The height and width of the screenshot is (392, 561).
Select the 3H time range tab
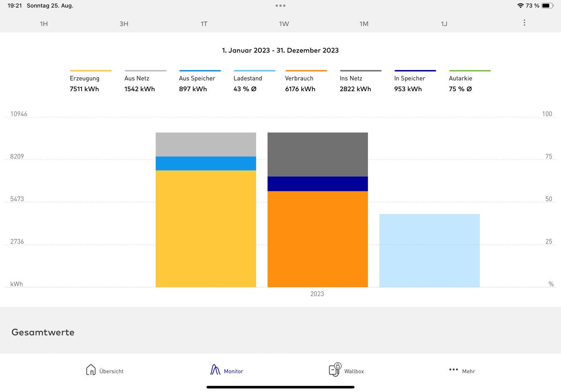tap(124, 24)
